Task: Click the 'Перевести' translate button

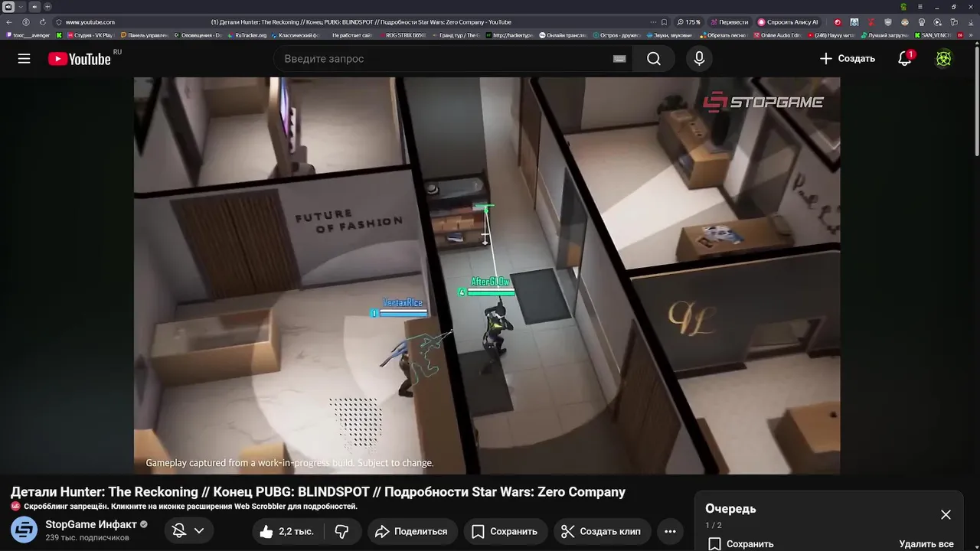Action: (x=730, y=22)
